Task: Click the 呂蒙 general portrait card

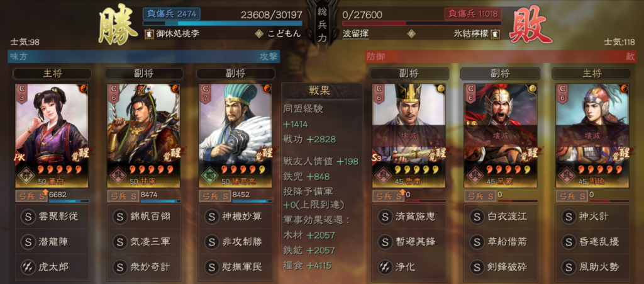Action: (x=501, y=135)
